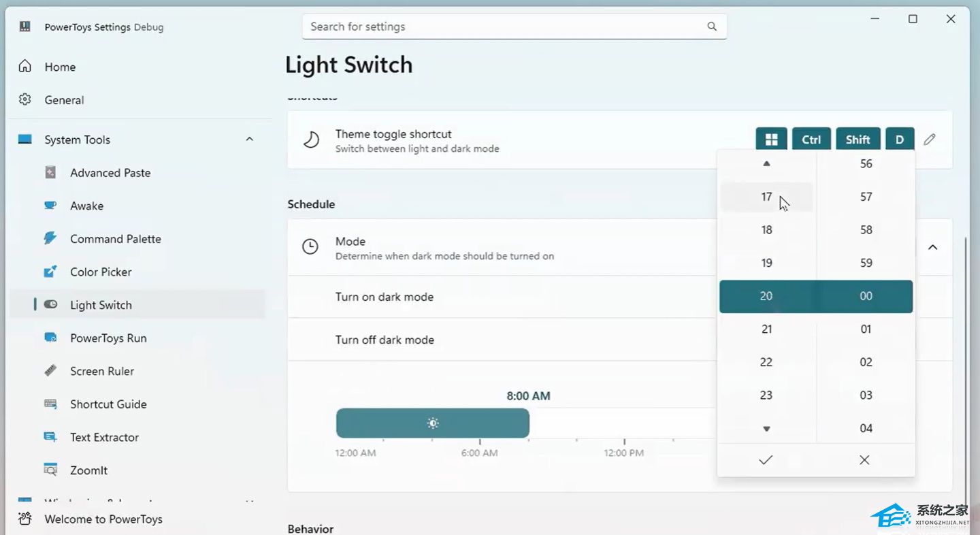The width and height of the screenshot is (980, 535).
Task: Collapse the System Tools group chevron
Action: pyautogui.click(x=249, y=140)
